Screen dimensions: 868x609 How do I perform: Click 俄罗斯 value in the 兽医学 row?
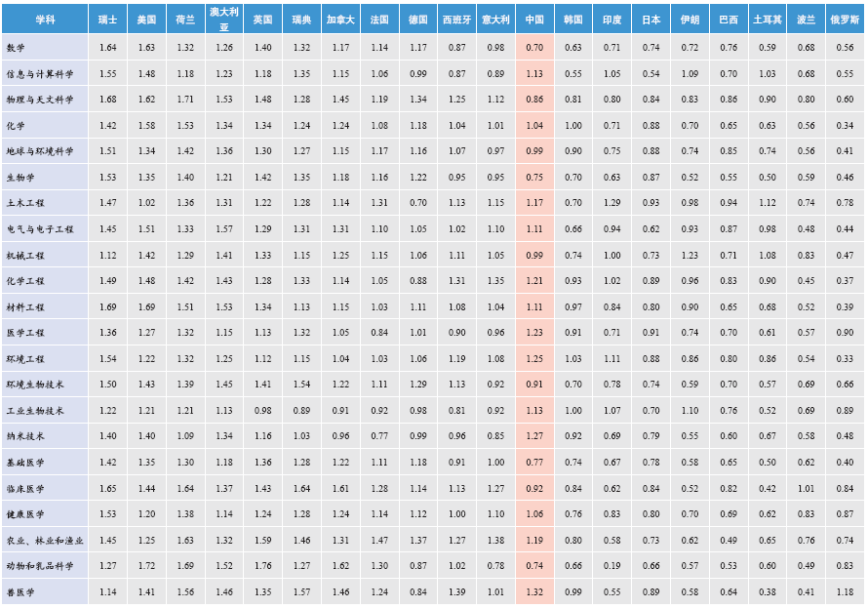pyautogui.click(x=845, y=591)
